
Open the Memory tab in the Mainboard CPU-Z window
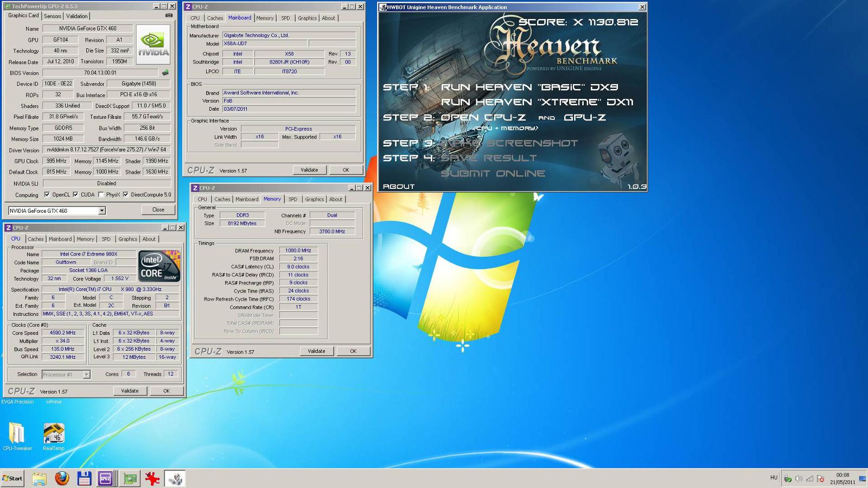pos(265,18)
